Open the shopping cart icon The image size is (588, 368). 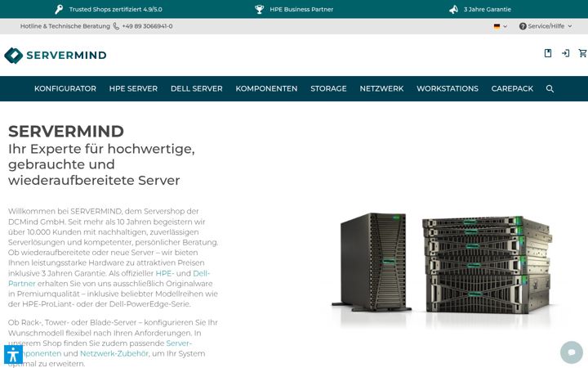pyautogui.click(x=583, y=53)
